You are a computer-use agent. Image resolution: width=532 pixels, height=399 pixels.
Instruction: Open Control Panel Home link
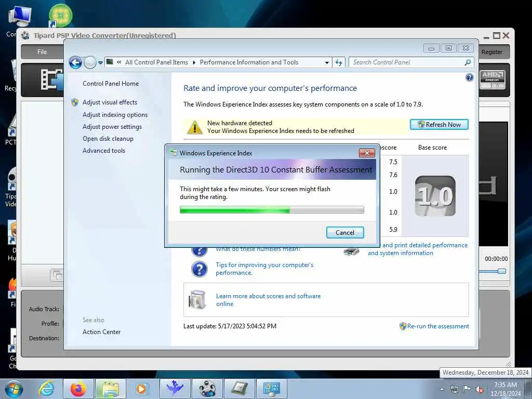coord(111,84)
